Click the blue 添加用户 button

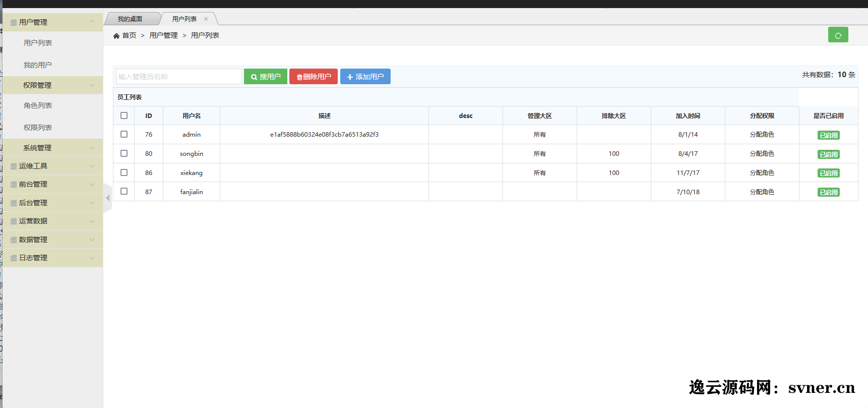365,77
